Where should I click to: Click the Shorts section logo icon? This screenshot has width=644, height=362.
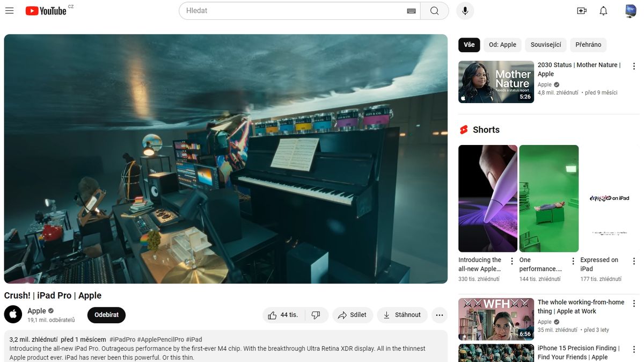464,130
